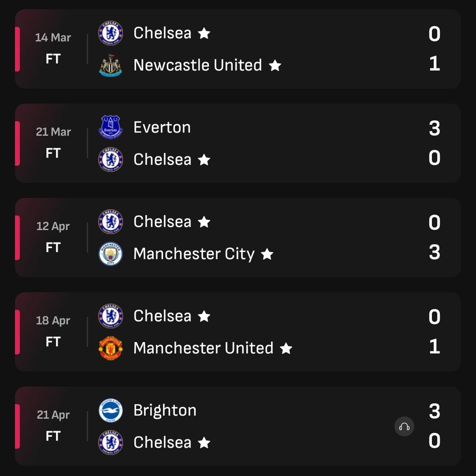This screenshot has height=476, width=476.
Task: Click the Newcastle United club crest
Action: (x=111, y=65)
